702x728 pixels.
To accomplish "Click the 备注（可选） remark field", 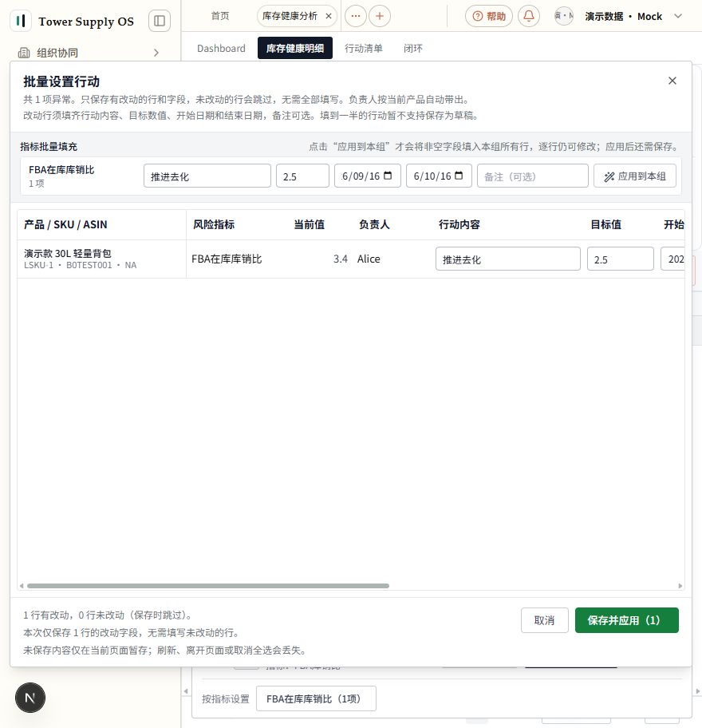I will point(533,176).
